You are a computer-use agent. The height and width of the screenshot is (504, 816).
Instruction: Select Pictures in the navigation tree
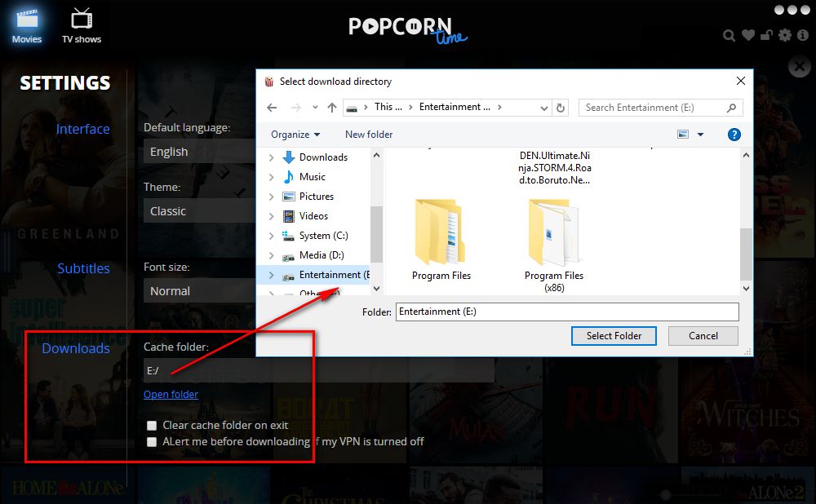pos(317,197)
